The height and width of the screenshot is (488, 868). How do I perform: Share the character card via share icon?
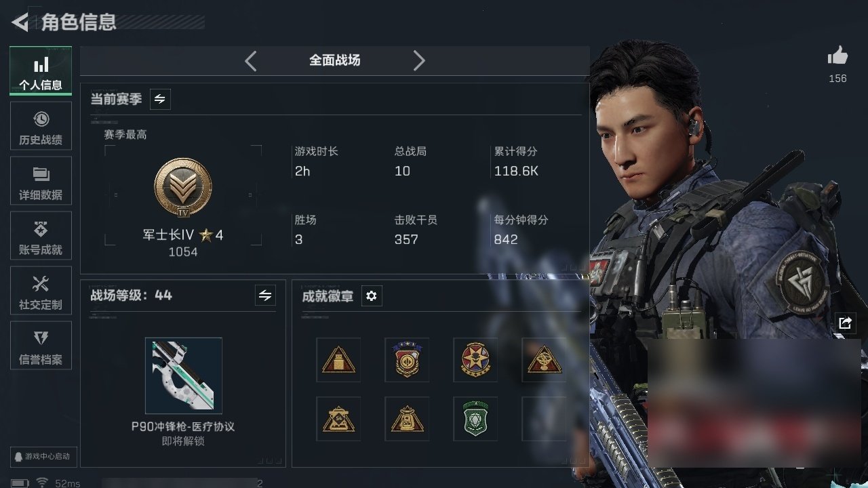845,323
